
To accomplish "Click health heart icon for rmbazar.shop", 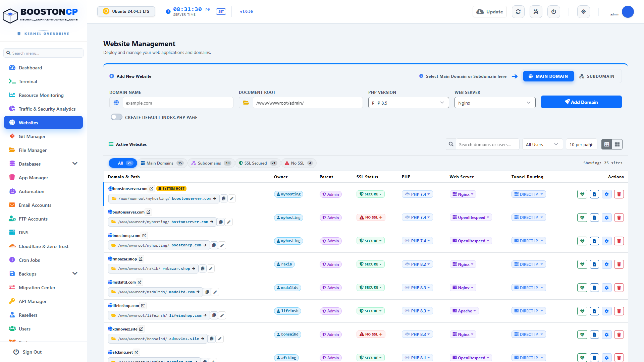I will (582, 264).
